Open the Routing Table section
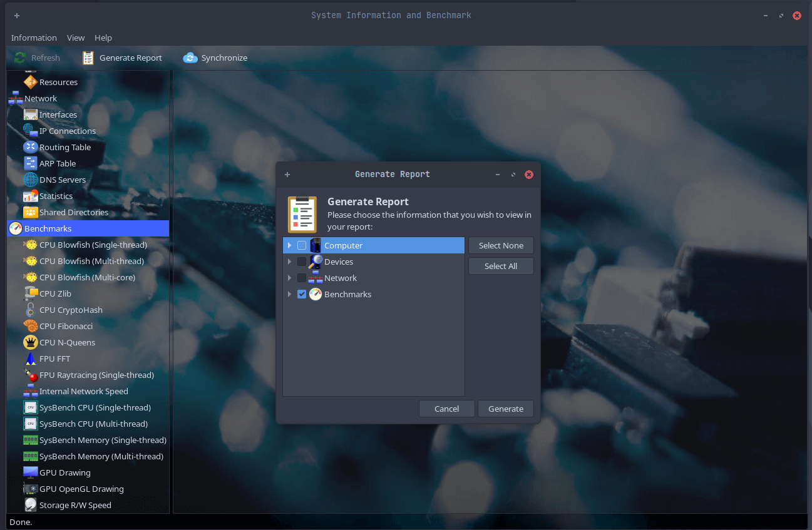This screenshot has height=530, width=812. [x=66, y=147]
